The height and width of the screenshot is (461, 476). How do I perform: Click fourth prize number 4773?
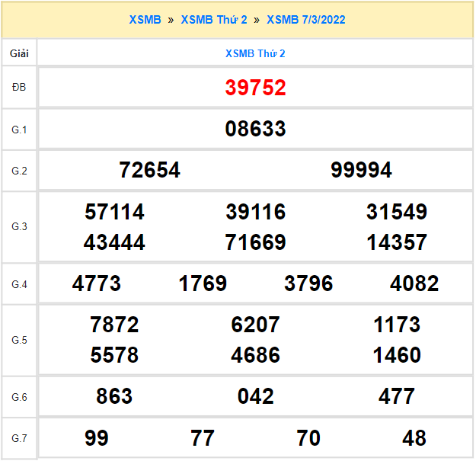(97, 284)
